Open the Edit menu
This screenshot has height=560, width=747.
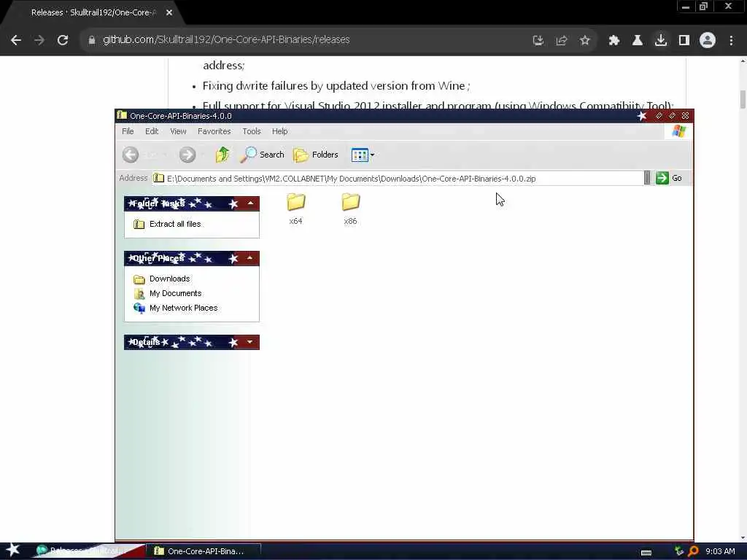click(x=152, y=131)
